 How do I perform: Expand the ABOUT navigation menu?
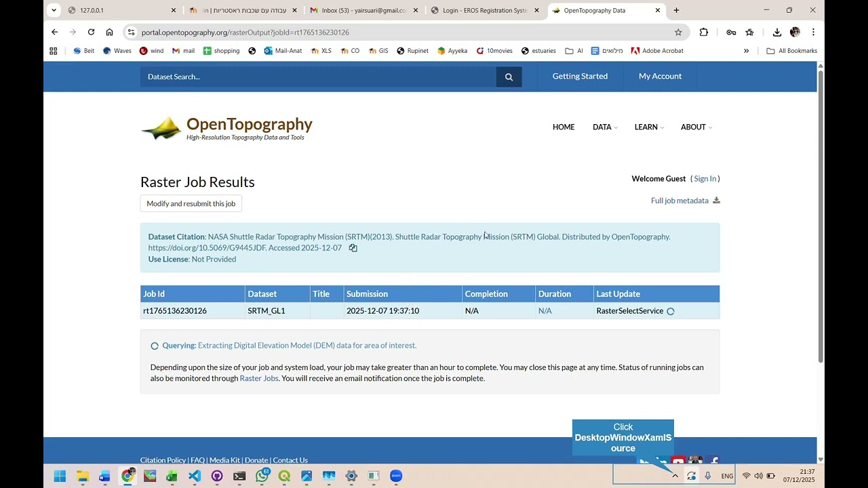696,127
